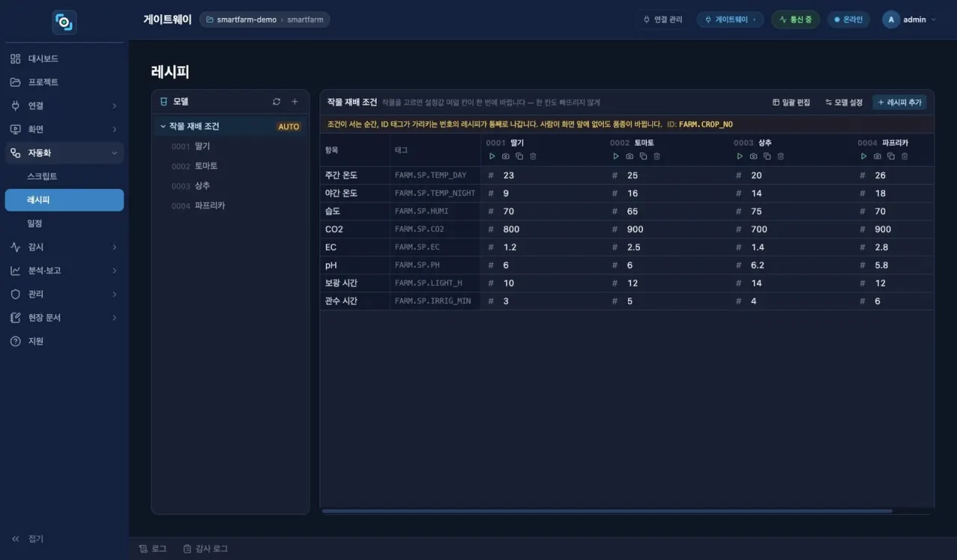Run the 상추 recipe play icon
957x560 pixels.
(739, 156)
